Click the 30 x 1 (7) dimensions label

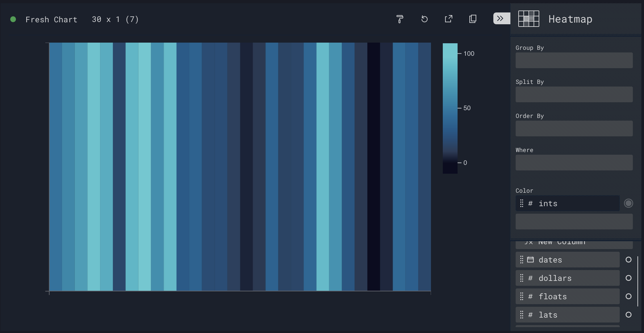click(x=115, y=20)
